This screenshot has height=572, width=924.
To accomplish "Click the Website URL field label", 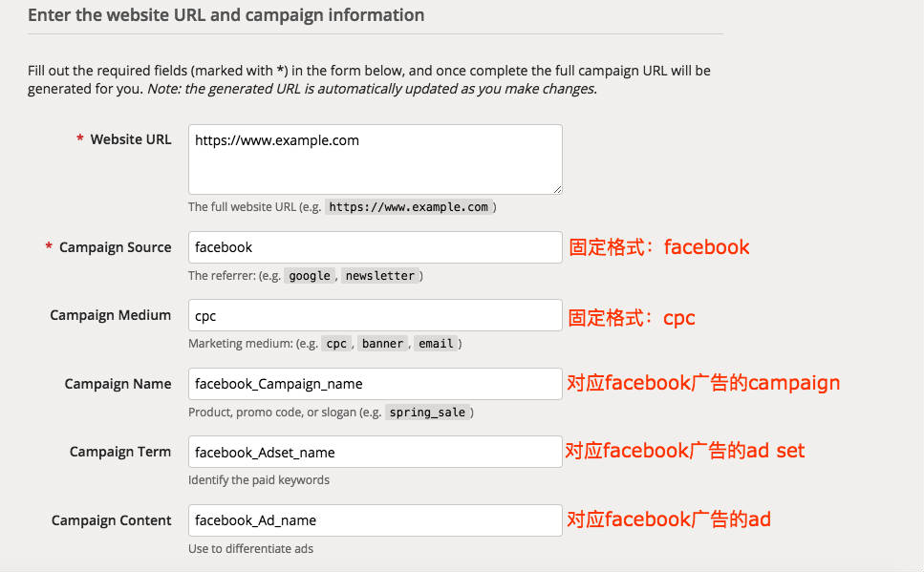I will (x=130, y=139).
